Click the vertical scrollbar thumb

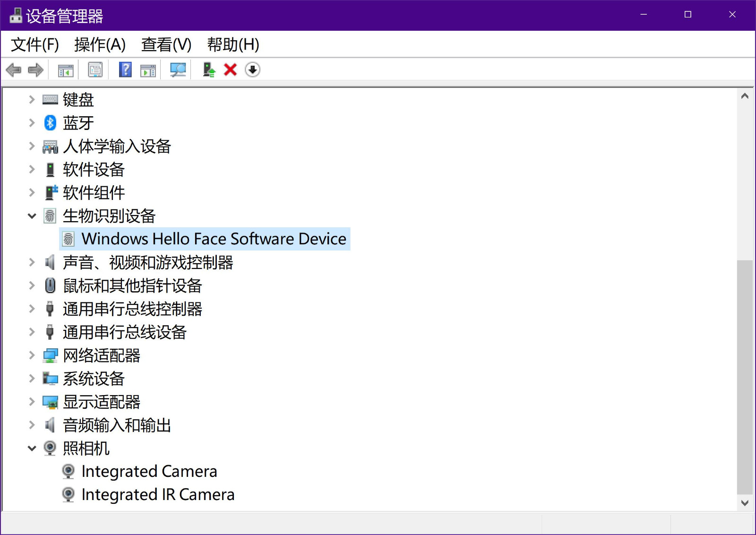[x=745, y=377]
